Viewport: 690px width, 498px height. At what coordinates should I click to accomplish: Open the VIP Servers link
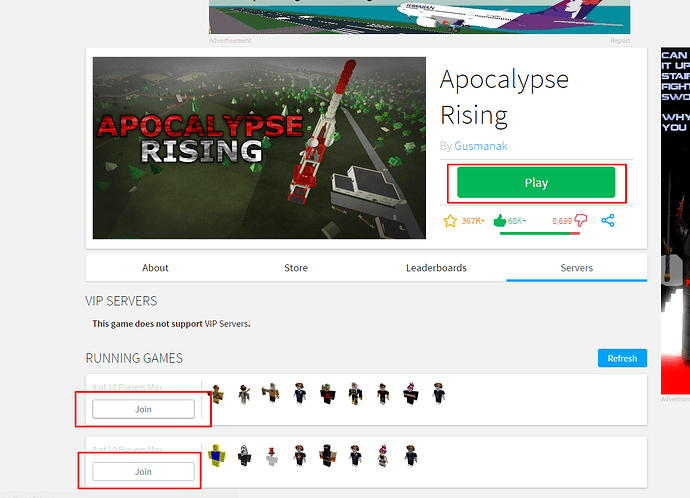(226, 324)
